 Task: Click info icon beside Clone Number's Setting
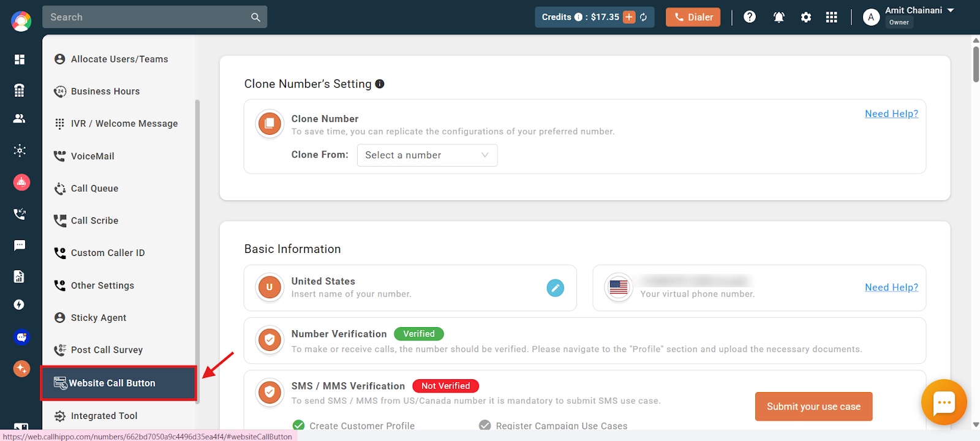380,84
